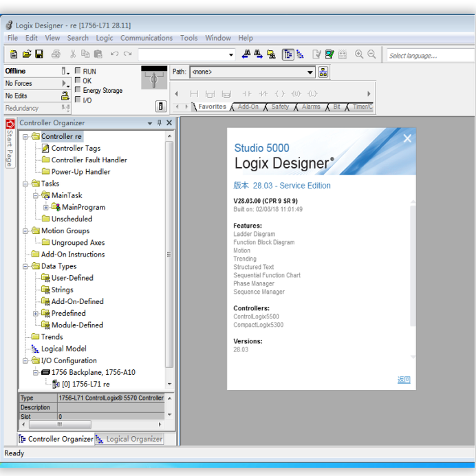Toggle the Energy Storage checkbox
Screen dimensions: 476x476
click(78, 90)
